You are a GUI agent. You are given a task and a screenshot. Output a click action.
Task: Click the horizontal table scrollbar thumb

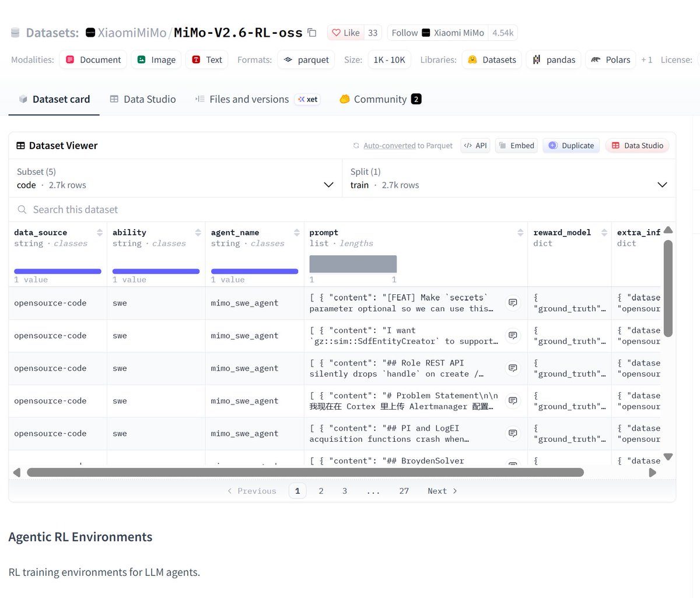[x=305, y=472]
